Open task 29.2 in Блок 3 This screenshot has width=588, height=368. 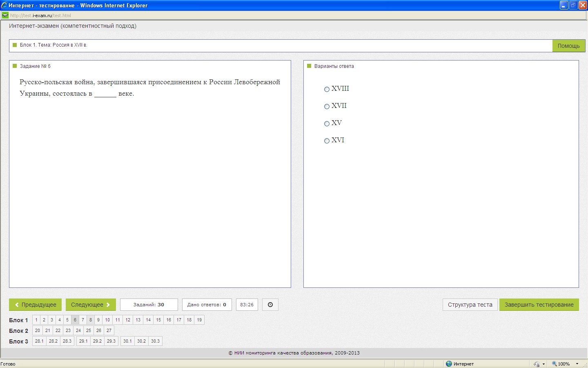coord(97,341)
